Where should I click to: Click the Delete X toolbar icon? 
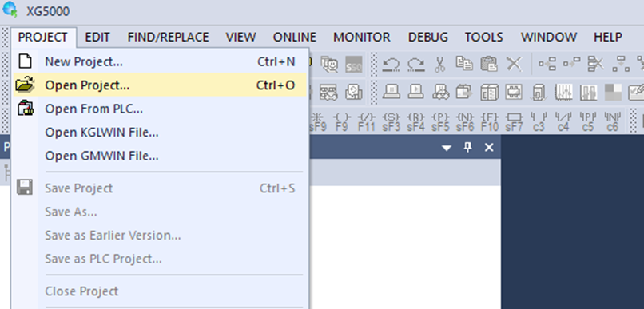514,64
